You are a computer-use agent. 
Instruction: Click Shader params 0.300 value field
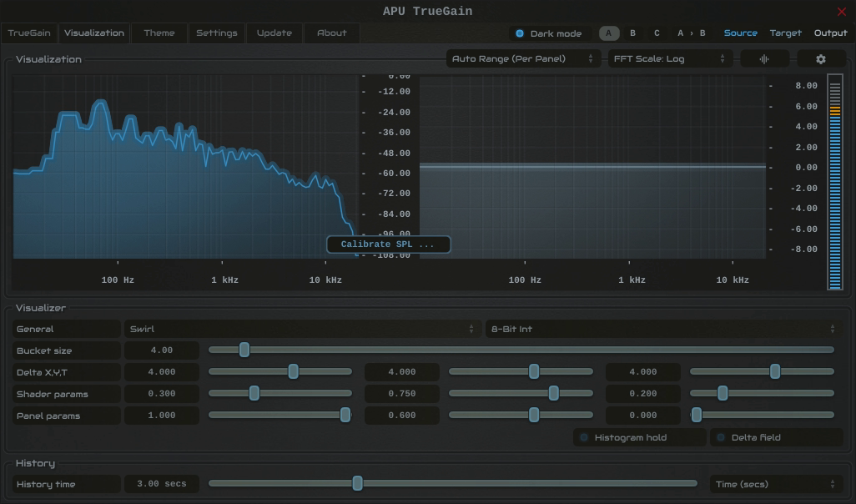point(162,394)
